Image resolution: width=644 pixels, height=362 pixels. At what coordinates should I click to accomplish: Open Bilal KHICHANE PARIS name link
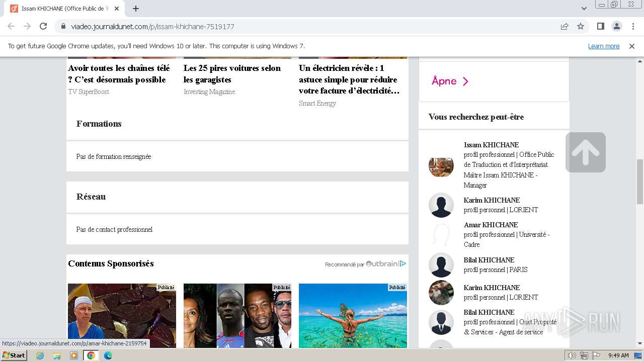click(489, 260)
